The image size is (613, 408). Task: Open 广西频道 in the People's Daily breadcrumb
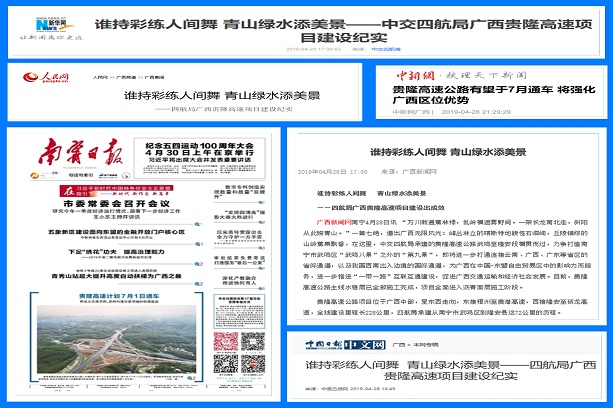click(x=126, y=77)
